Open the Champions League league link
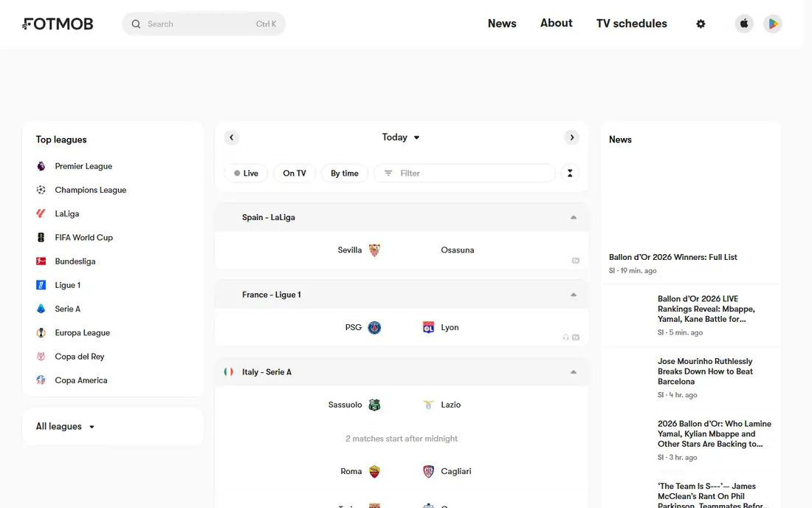 click(x=91, y=190)
